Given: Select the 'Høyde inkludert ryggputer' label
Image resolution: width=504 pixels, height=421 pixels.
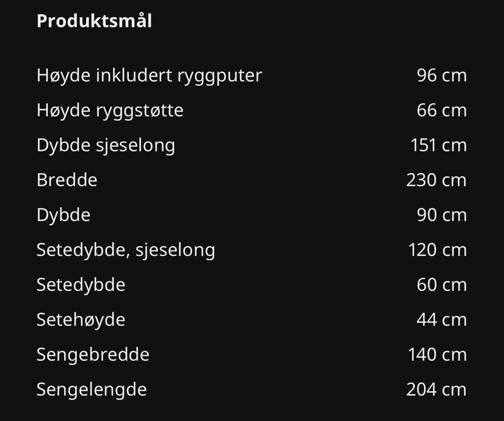Looking at the screenshot, I should pyautogui.click(x=149, y=76).
